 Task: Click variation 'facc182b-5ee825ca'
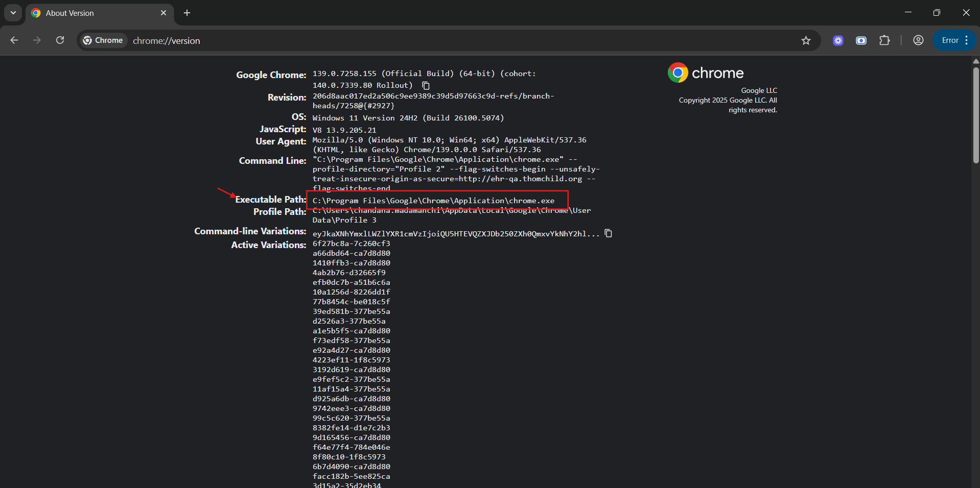(352, 476)
